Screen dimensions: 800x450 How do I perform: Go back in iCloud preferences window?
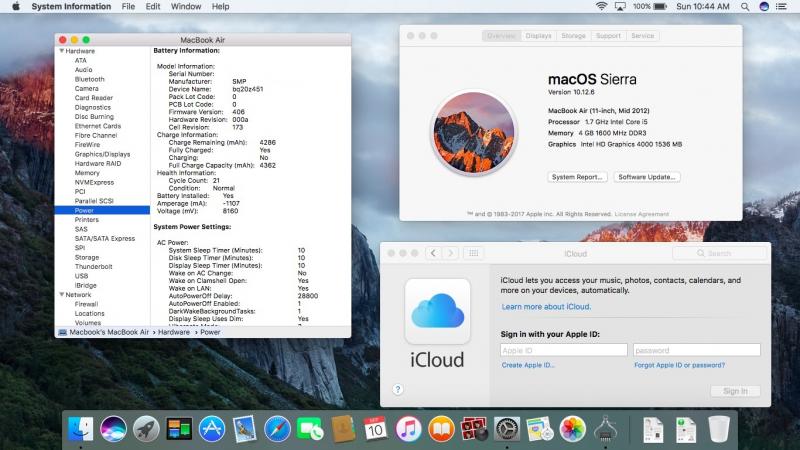434,253
